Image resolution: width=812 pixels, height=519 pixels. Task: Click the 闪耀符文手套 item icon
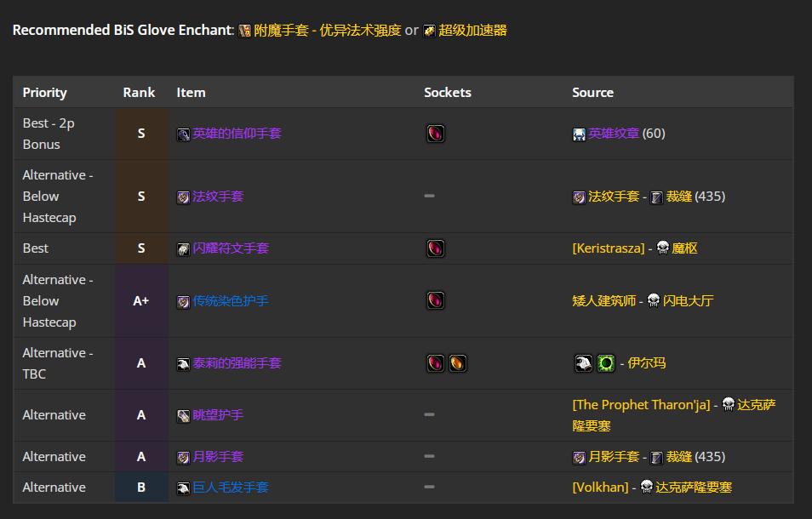[x=183, y=249]
